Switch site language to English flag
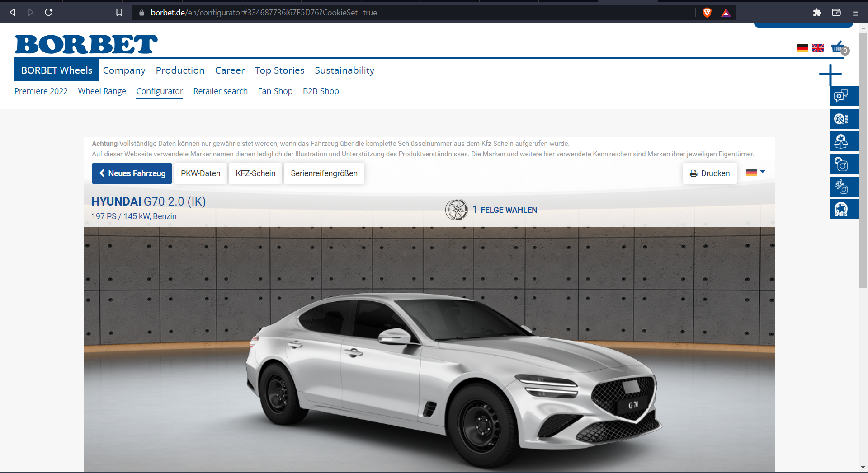The height and width of the screenshot is (473, 868). tap(818, 48)
